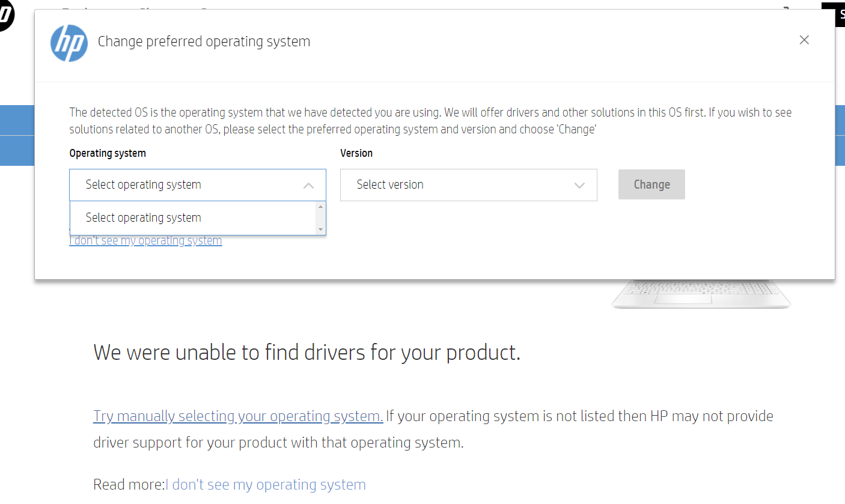Click the scroll-down arrow on the dropdown list scrollbar
Screen dimensions: 845x504
coord(322,229)
